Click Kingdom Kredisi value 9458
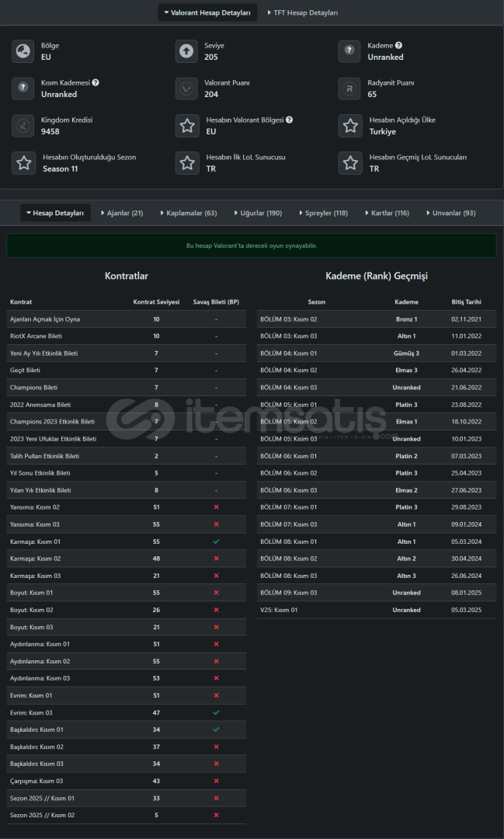 click(x=50, y=131)
